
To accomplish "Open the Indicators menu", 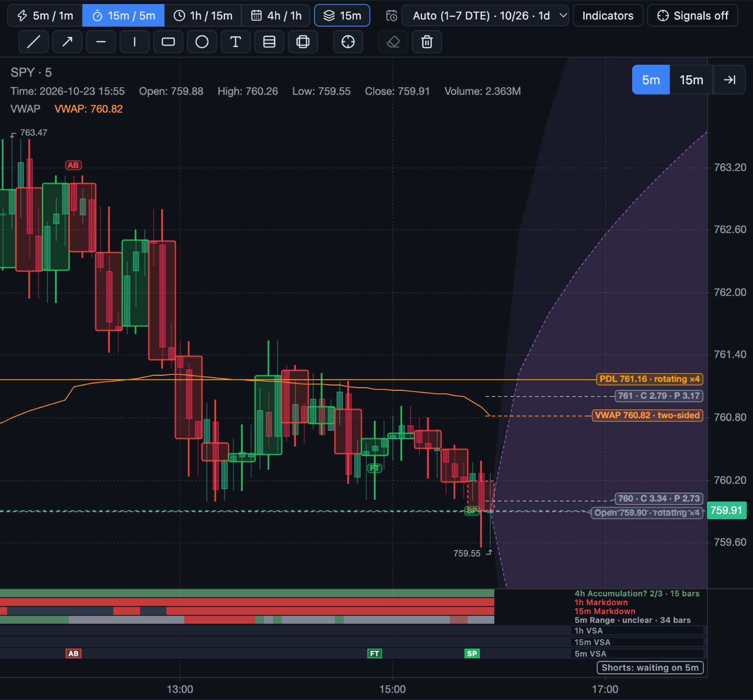I will [608, 15].
